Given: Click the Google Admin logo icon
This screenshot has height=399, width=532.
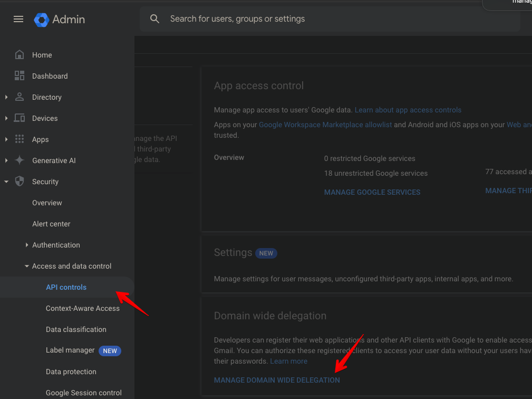Looking at the screenshot, I should [42, 20].
